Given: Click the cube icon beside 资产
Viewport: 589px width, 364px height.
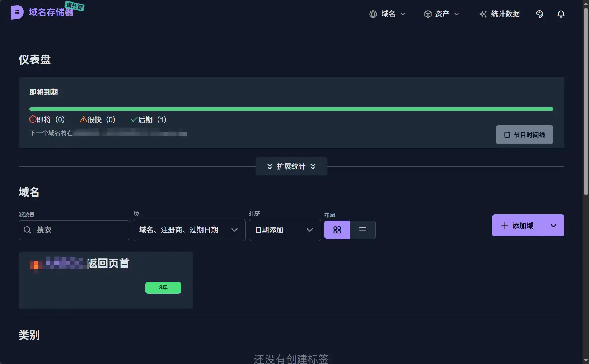Looking at the screenshot, I should coord(427,14).
